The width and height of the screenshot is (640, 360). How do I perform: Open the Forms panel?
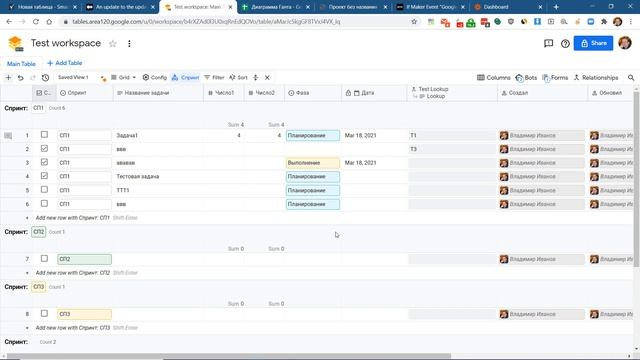555,78
